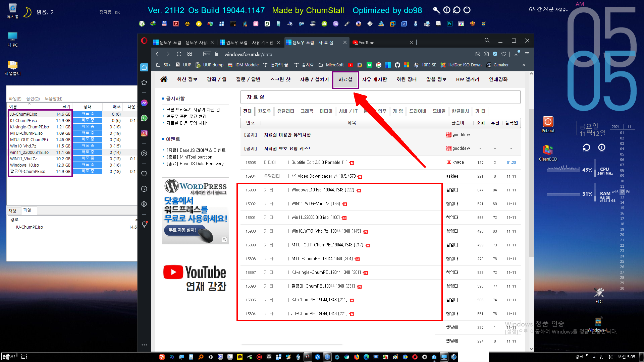Open the MicroSoft bookmarks folder
The width and height of the screenshot is (644, 362).
click(x=331, y=65)
